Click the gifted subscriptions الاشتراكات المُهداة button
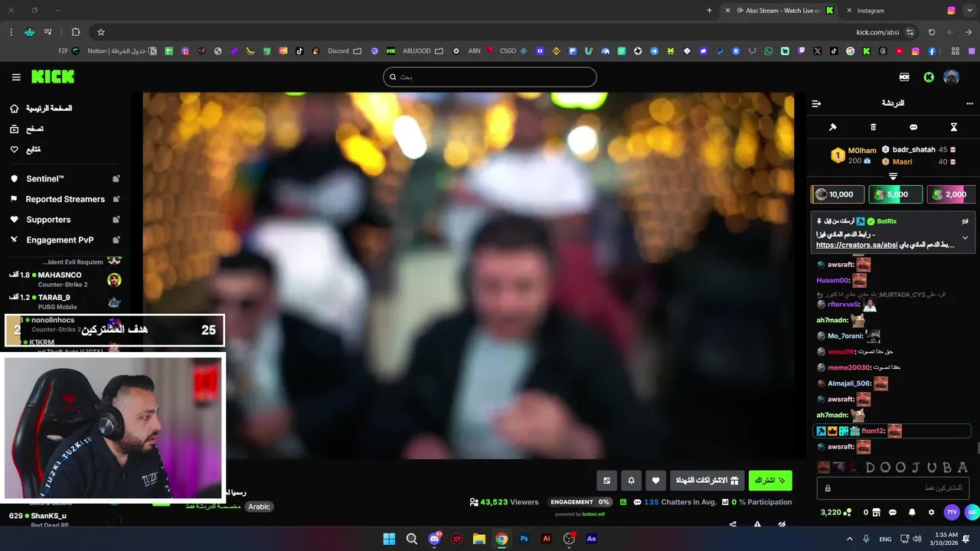 pos(707,481)
